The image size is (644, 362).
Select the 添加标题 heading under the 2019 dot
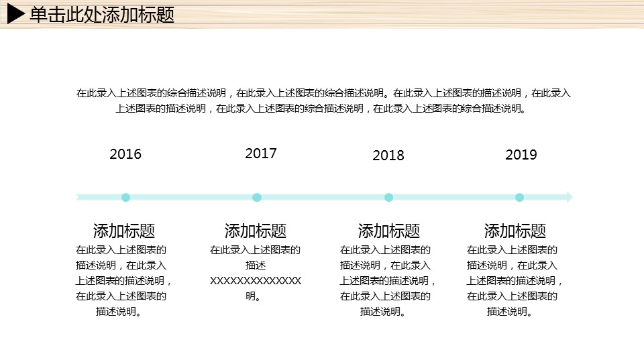tap(515, 231)
